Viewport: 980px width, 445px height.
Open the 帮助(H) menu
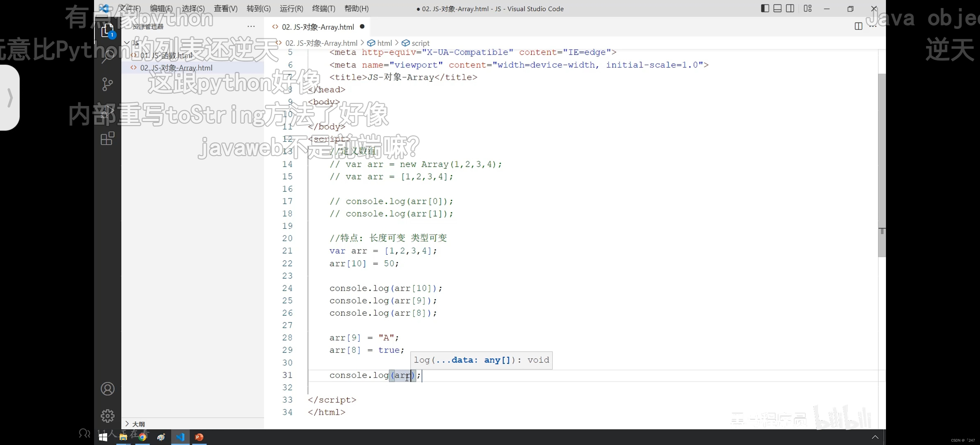click(x=356, y=8)
